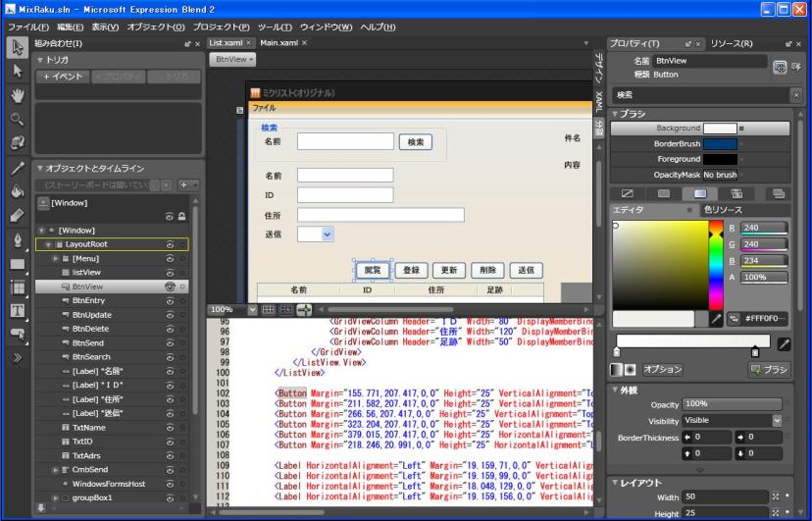Select the Direct Selection arrow tool

tap(17, 71)
